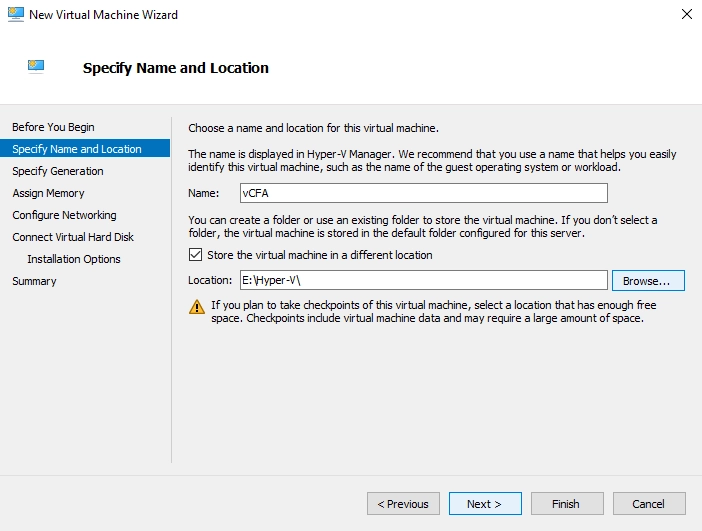Browse for a storage location folder
Viewport: 702px width, 531px height.
(648, 281)
